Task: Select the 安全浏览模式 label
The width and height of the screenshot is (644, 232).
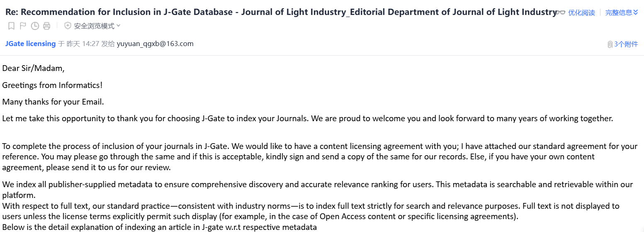Action: pos(94,26)
